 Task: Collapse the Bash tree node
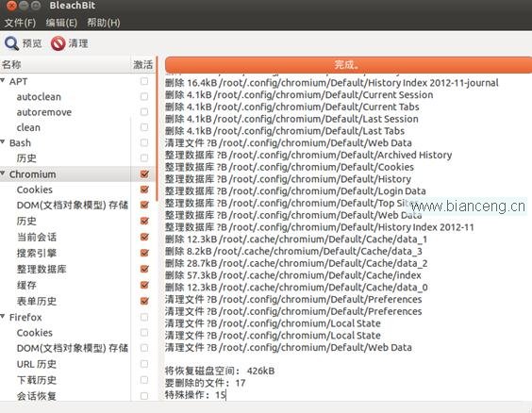(3, 142)
